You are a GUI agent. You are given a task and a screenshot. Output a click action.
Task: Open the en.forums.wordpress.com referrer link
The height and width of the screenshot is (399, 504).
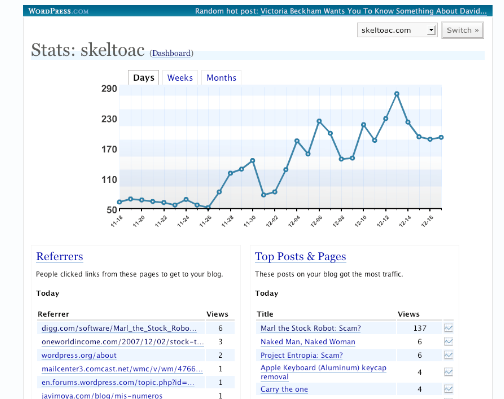click(118, 382)
